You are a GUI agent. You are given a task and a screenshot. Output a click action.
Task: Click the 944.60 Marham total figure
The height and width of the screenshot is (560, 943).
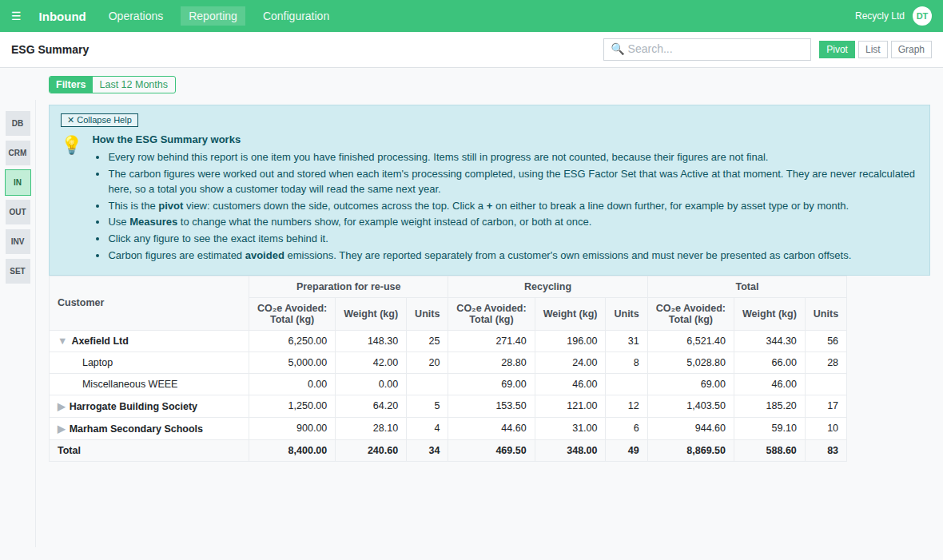(x=710, y=428)
